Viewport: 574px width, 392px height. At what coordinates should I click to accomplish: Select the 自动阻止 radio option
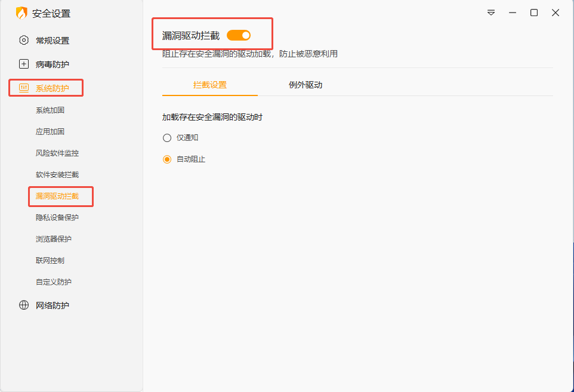(x=167, y=159)
